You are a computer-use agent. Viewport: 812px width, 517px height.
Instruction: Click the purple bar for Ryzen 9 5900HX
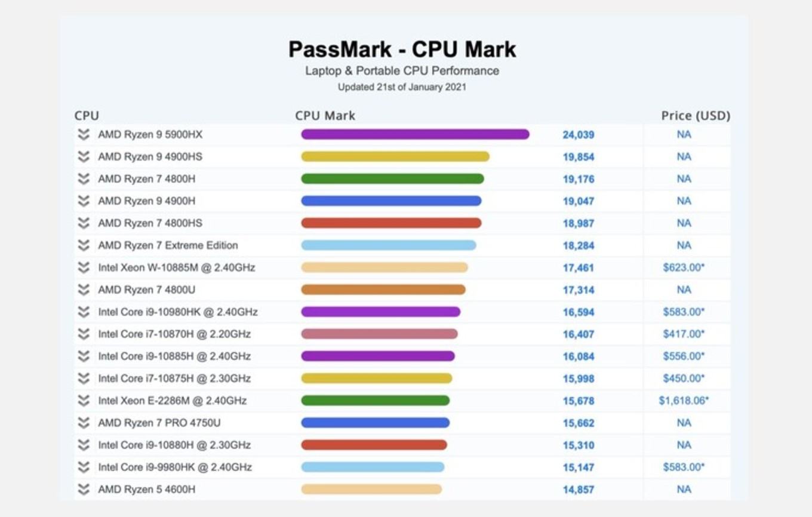pos(415,134)
